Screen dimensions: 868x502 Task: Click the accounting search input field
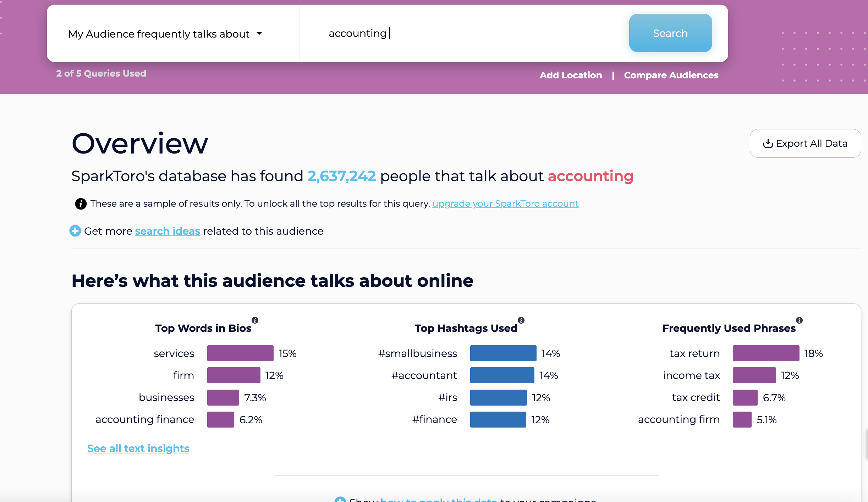[461, 33]
